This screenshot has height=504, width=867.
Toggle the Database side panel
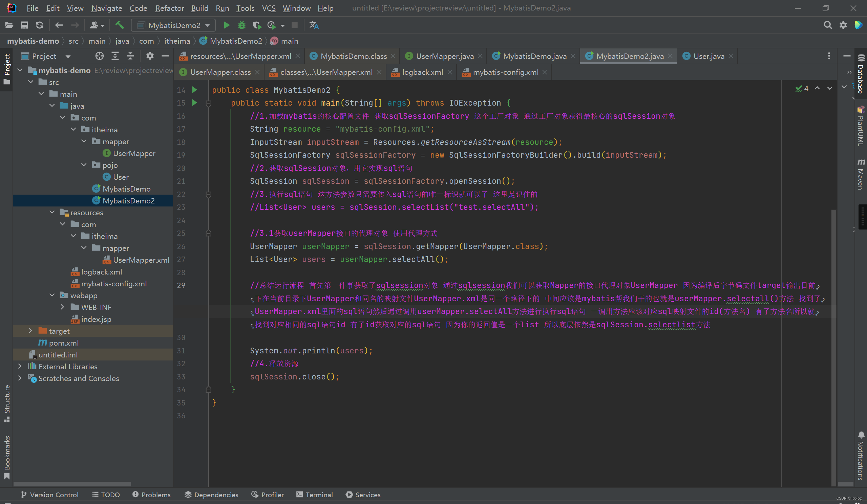pyautogui.click(x=860, y=74)
